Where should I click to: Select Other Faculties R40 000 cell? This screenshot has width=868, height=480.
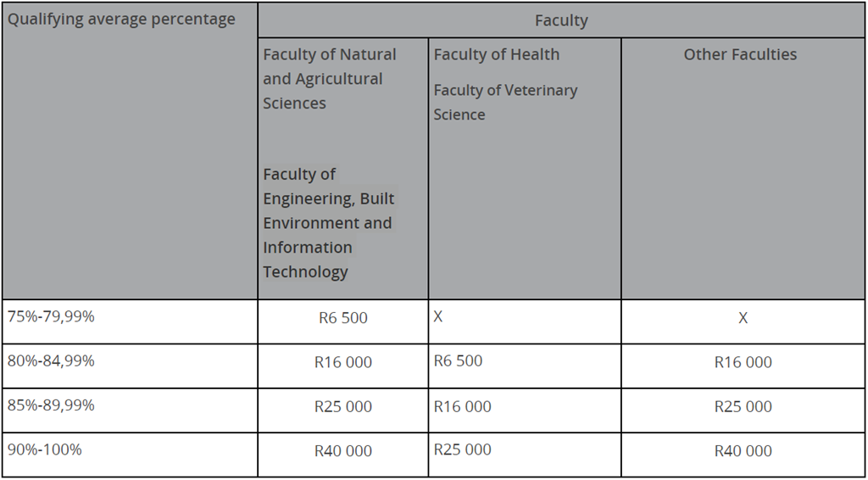(x=743, y=451)
